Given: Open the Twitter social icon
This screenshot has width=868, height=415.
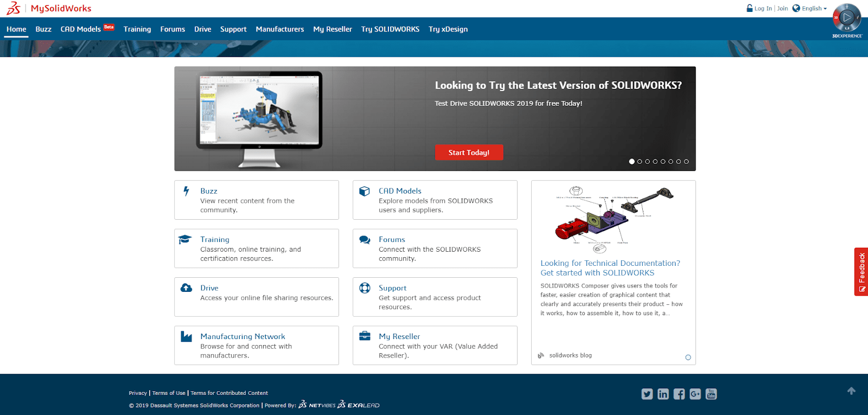Looking at the screenshot, I should coord(647,394).
